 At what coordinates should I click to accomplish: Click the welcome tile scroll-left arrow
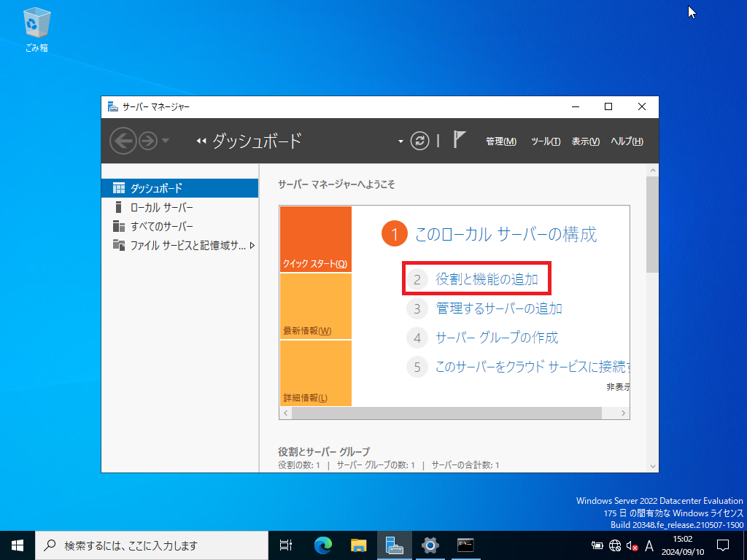286,413
